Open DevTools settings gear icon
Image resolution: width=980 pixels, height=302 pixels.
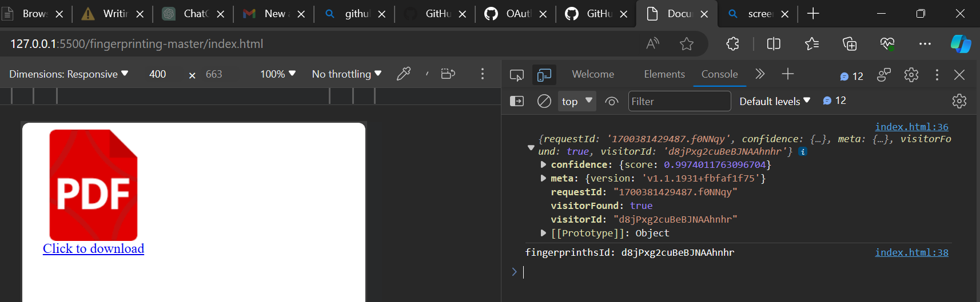click(x=911, y=75)
